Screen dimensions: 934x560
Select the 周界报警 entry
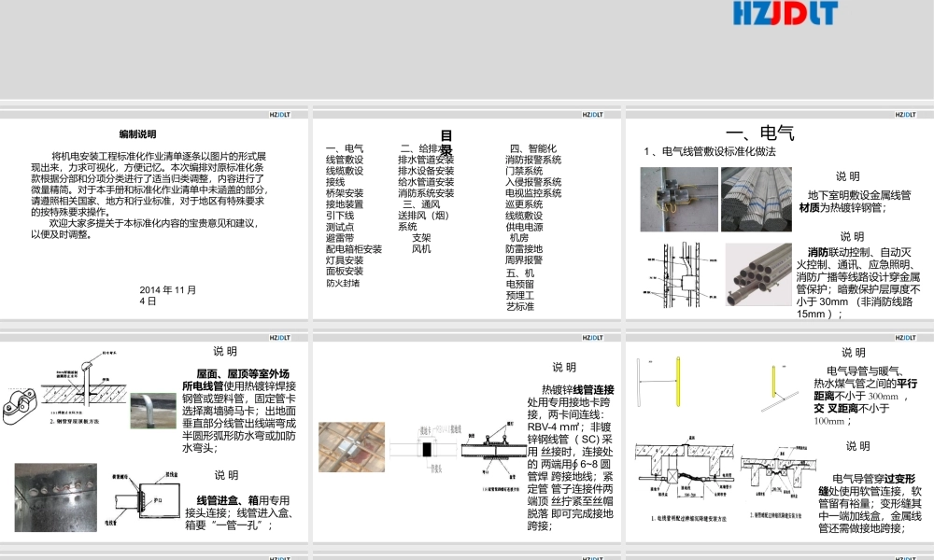[524, 260]
